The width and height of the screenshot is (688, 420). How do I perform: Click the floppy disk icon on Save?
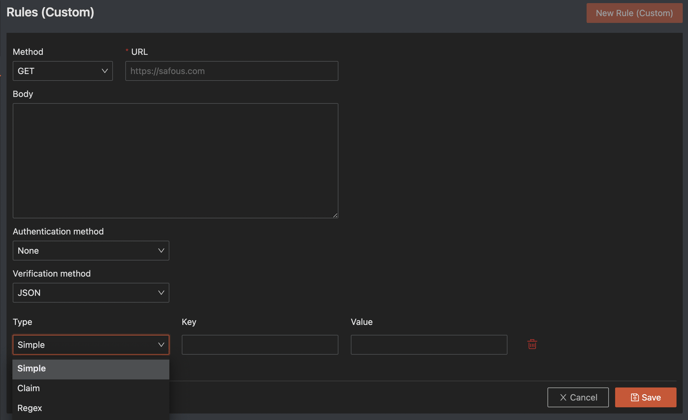[634, 398]
